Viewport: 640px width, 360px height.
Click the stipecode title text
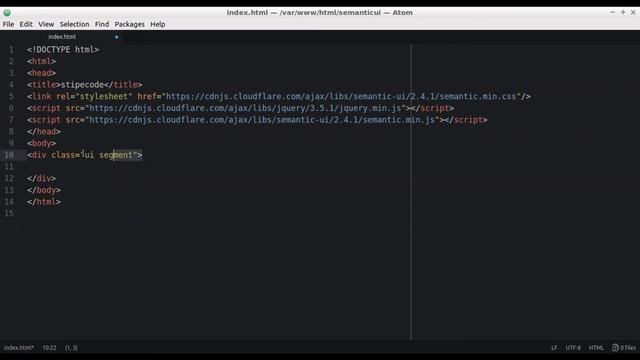click(x=82, y=85)
